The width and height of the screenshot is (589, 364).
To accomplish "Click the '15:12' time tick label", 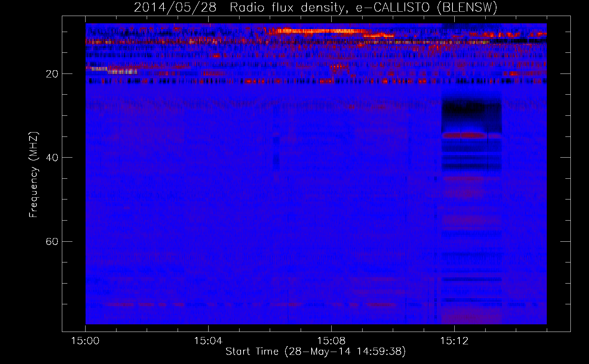I will pos(454,341).
